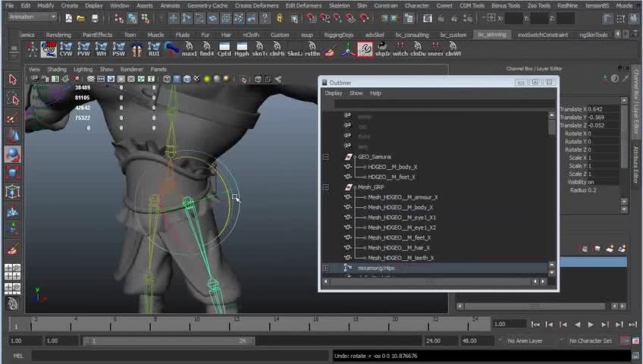The height and width of the screenshot is (364, 643).
Task: Open the Skeleton menu
Action: 339,5
